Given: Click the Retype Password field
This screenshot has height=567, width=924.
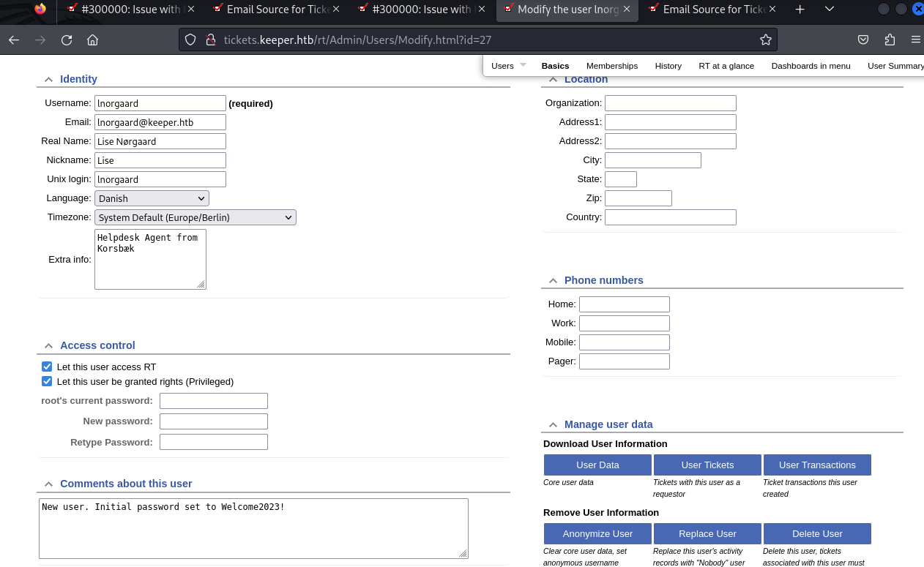Looking at the screenshot, I should tap(214, 442).
